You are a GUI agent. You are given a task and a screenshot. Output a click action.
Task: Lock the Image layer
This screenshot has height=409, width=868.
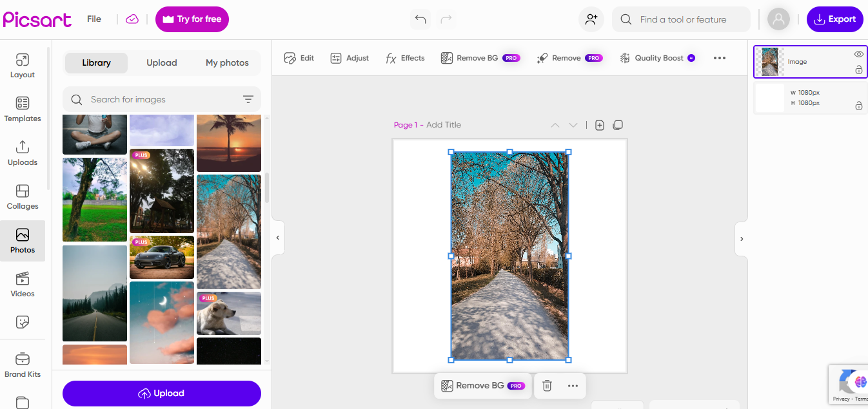(858, 70)
